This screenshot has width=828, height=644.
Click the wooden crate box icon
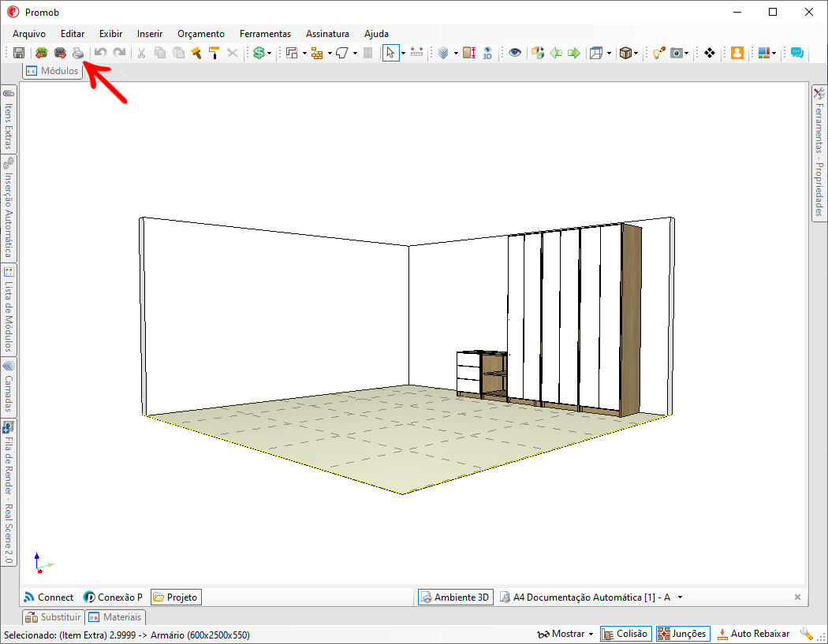click(626, 53)
